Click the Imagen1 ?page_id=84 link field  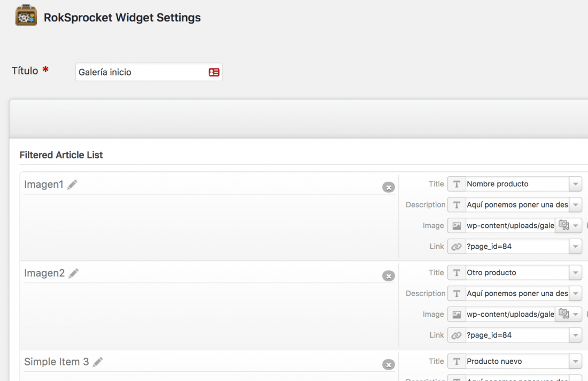pos(517,247)
